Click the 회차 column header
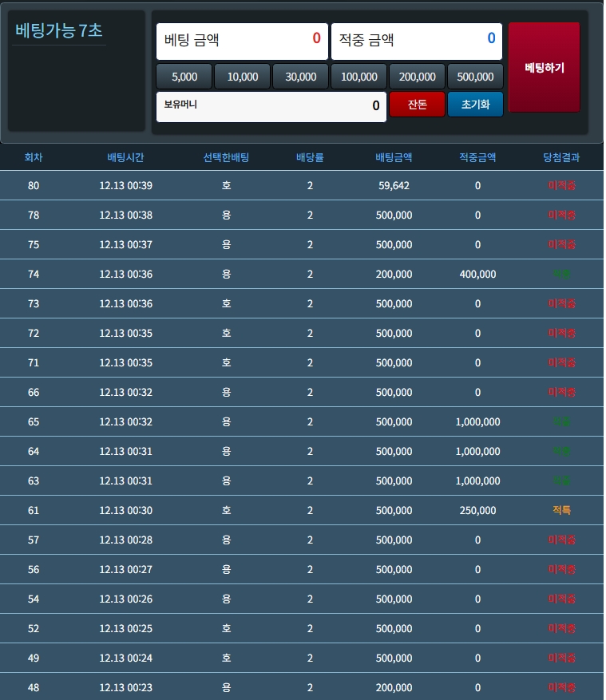This screenshot has height=700, width=606. [34, 158]
